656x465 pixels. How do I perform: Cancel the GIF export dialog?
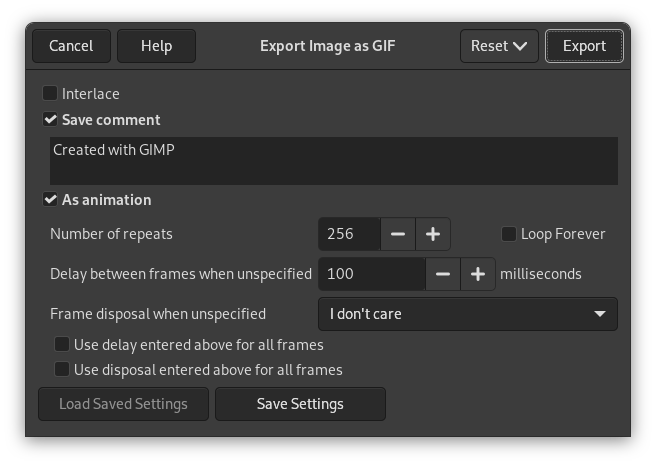click(x=71, y=46)
